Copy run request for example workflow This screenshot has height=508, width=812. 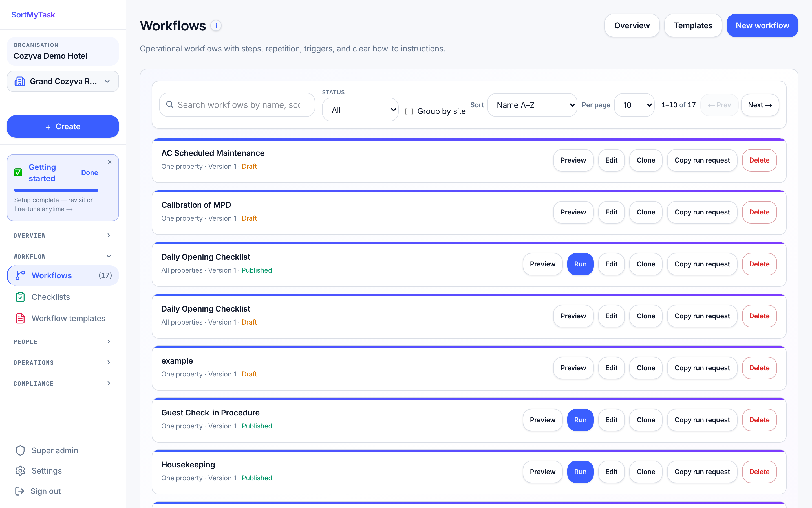pos(702,368)
